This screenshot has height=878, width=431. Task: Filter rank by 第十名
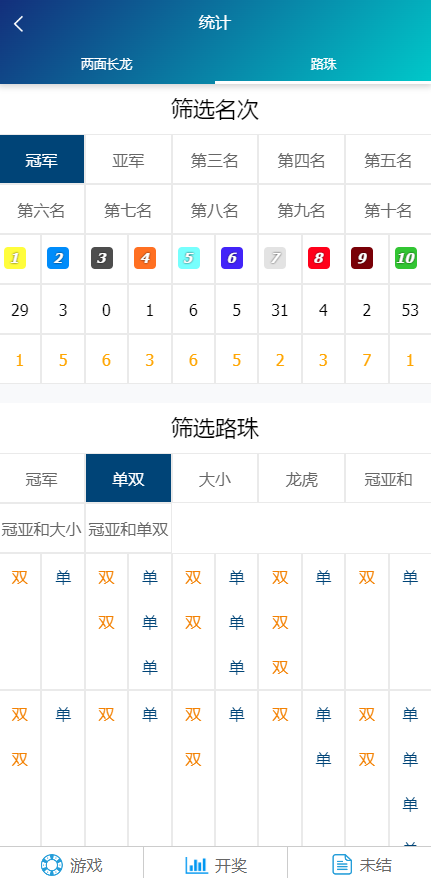pyautogui.click(x=388, y=211)
